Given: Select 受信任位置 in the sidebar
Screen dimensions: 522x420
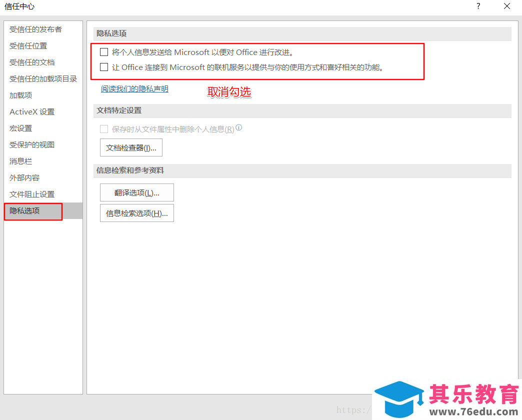Looking at the screenshot, I should 43,46.
